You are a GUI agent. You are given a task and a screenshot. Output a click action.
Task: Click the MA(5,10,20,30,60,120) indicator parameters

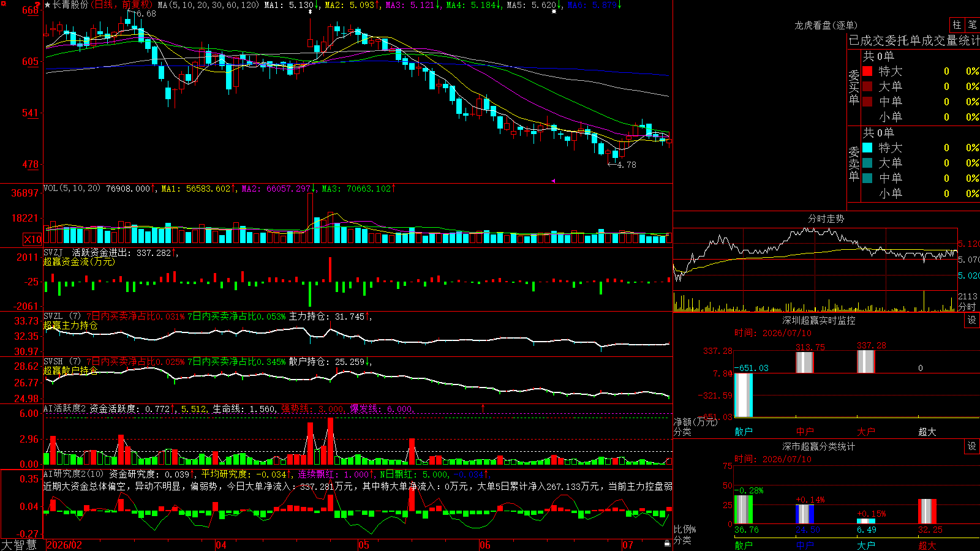point(209,5)
